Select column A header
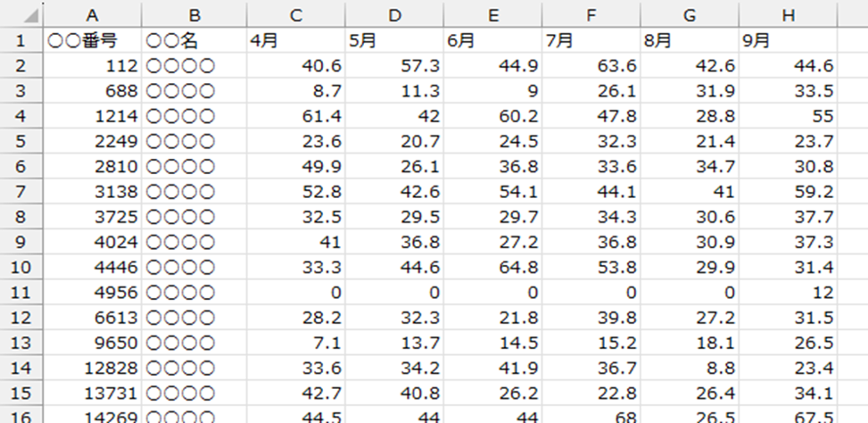The image size is (868, 423). [x=92, y=15]
